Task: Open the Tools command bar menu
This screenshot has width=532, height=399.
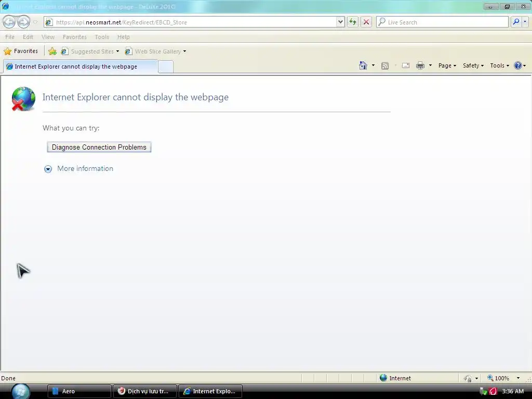Action: [x=499, y=65]
